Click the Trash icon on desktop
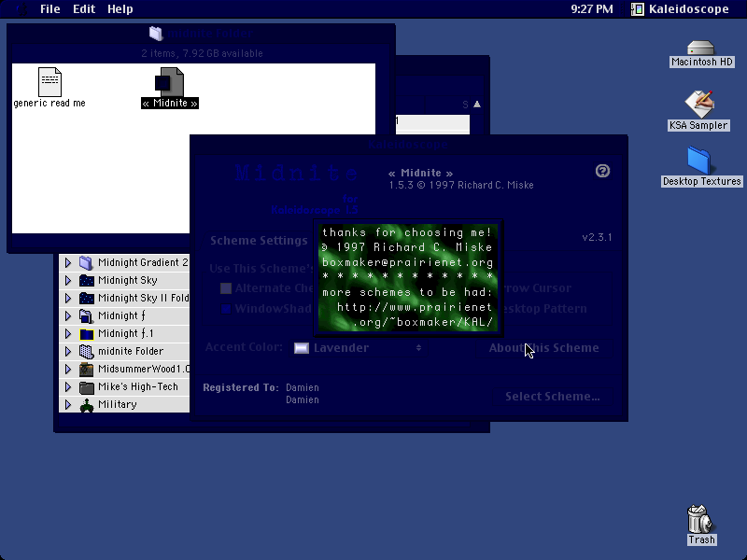The image size is (747, 560). 699,519
